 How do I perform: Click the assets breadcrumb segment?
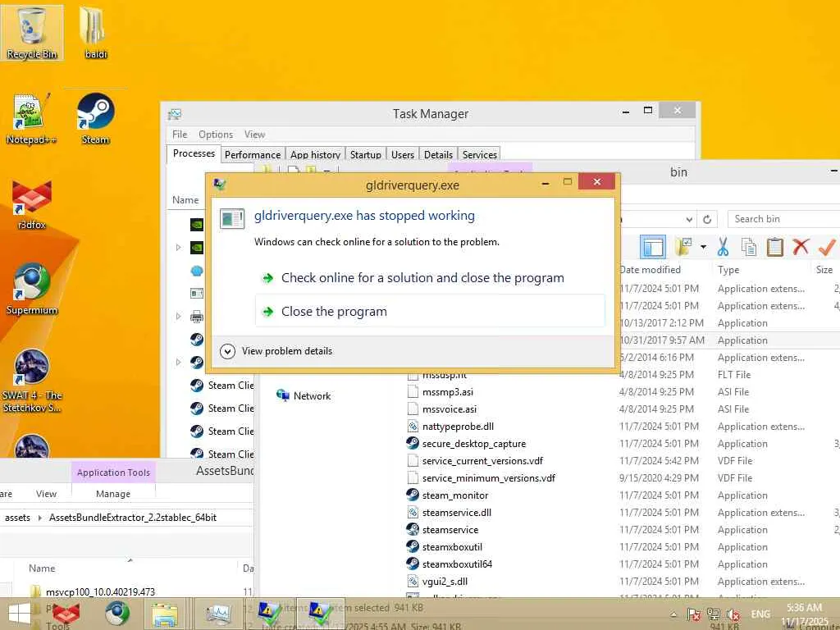point(17,518)
